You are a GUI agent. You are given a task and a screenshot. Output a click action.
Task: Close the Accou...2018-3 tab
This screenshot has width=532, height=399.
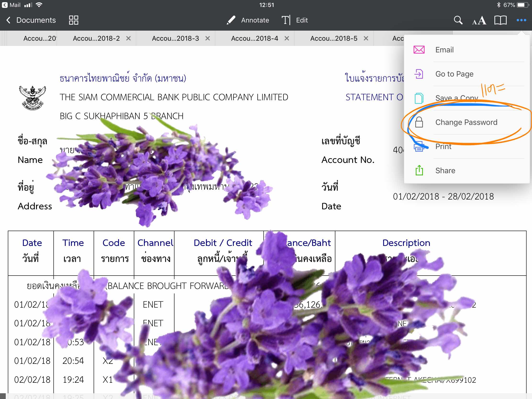(208, 39)
